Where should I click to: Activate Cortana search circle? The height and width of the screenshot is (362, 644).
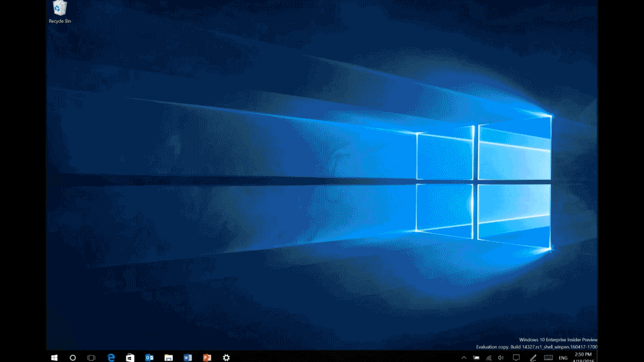pos(72,357)
